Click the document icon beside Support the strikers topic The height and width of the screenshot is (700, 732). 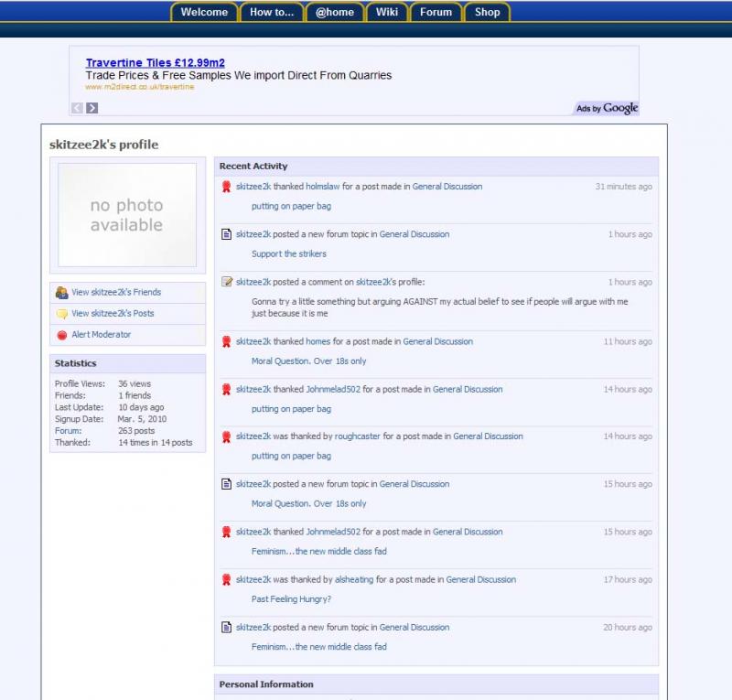[x=227, y=234]
